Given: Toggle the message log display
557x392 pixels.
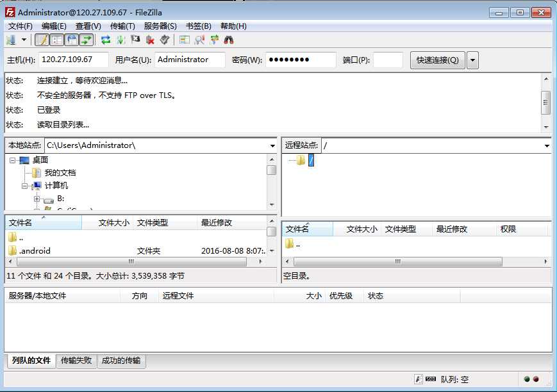Looking at the screenshot, I should coord(42,40).
